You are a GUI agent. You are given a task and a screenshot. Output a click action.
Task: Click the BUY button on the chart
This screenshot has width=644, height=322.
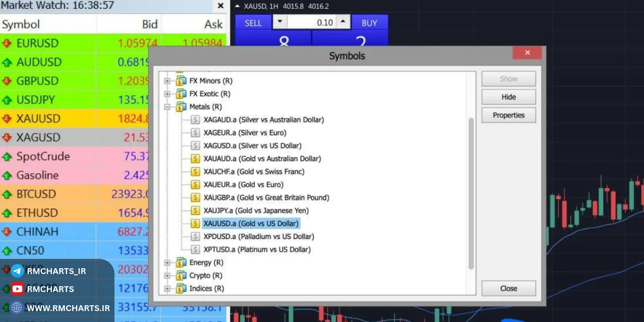(x=370, y=23)
